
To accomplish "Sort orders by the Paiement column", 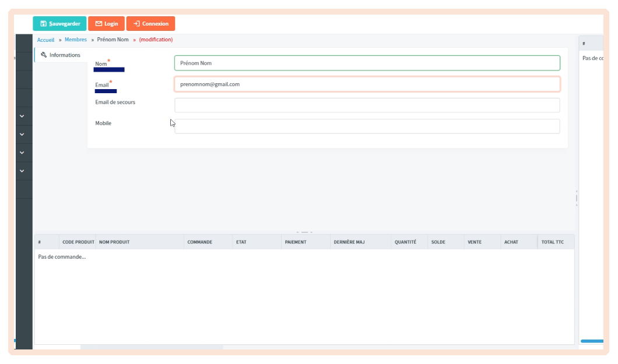I will 296,242.
